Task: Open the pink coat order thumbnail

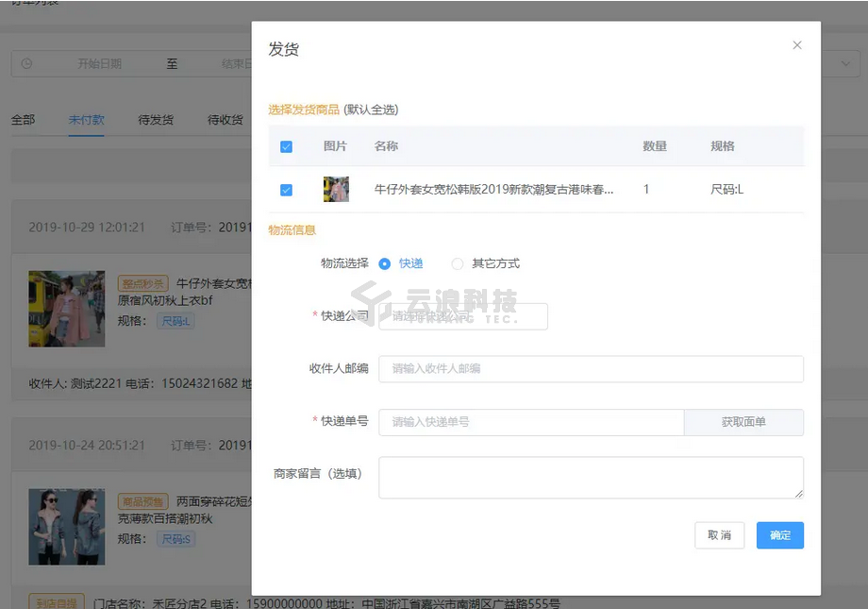Action: [x=66, y=309]
